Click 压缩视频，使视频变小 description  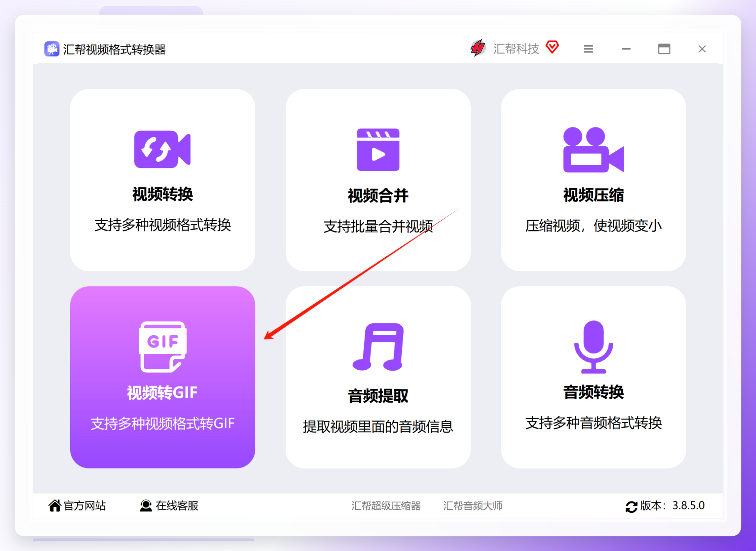593,226
